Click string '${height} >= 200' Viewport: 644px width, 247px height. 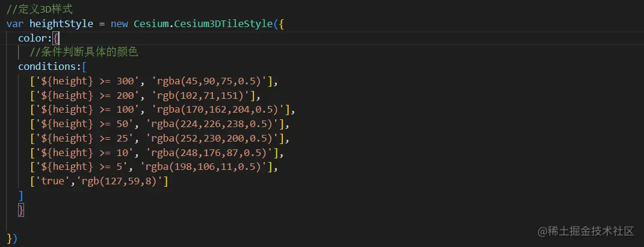point(87,95)
